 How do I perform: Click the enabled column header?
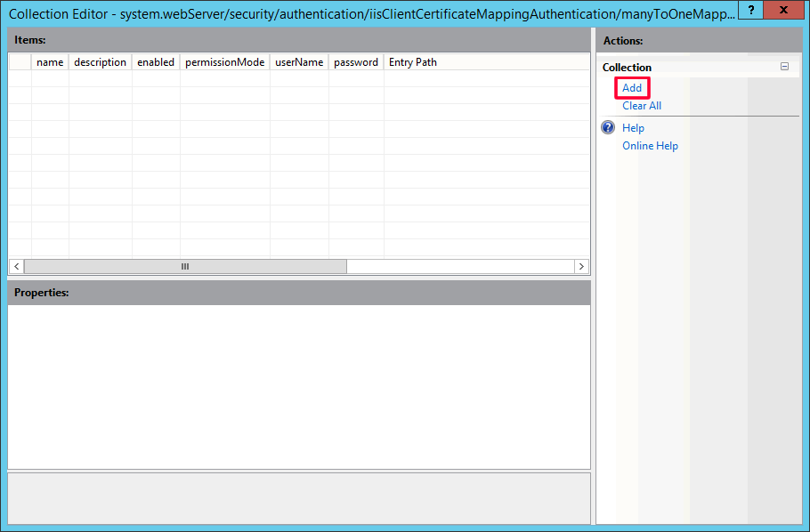click(x=156, y=62)
